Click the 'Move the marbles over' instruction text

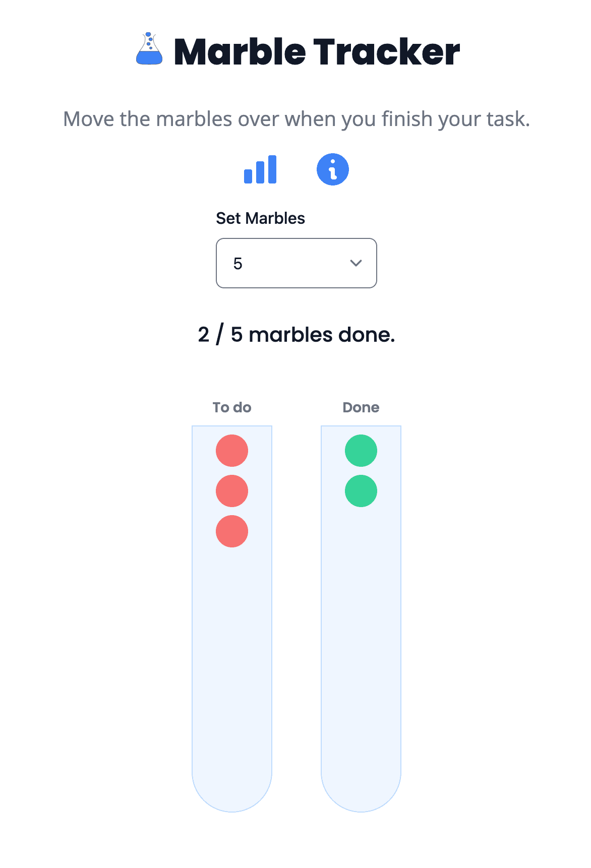[296, 119]
